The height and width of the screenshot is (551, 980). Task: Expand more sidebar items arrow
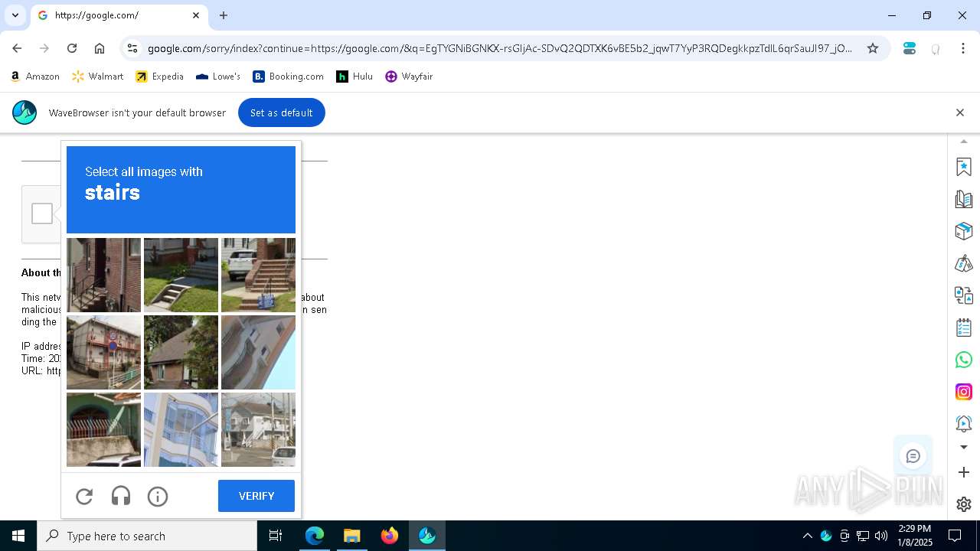point(964,447)
